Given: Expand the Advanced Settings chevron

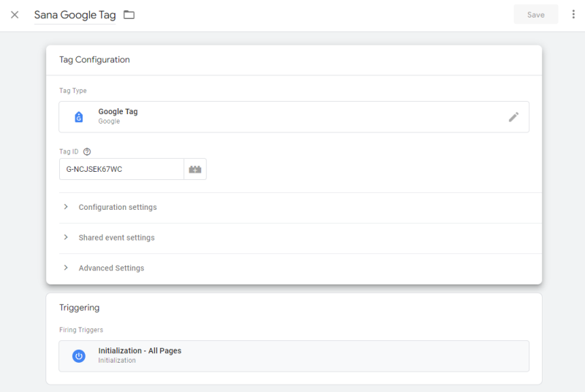Looking at the screenshot, I should pos(66,268).
